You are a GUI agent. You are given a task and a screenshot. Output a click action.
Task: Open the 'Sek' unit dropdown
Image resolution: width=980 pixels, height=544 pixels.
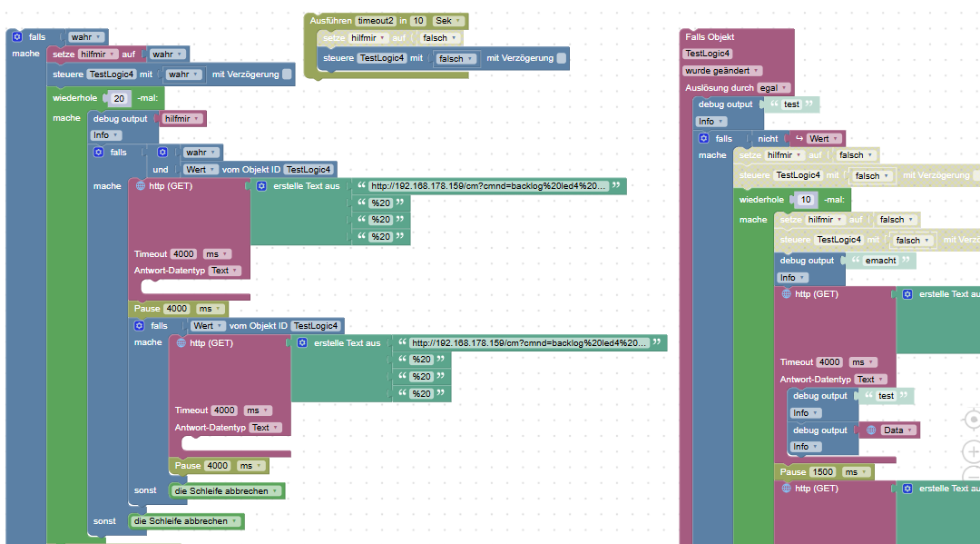click(447, 21)
